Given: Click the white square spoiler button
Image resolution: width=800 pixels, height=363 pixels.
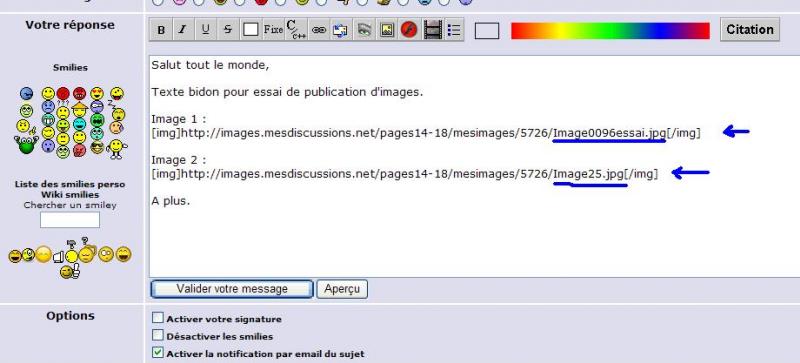Looking at the screenshot, I should coord(251,30).
